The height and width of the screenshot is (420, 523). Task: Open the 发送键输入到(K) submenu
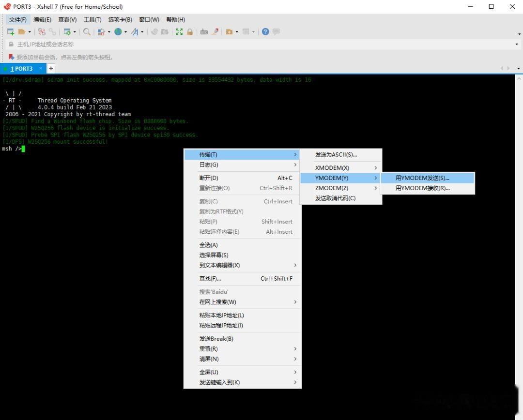tap(243, 382)
